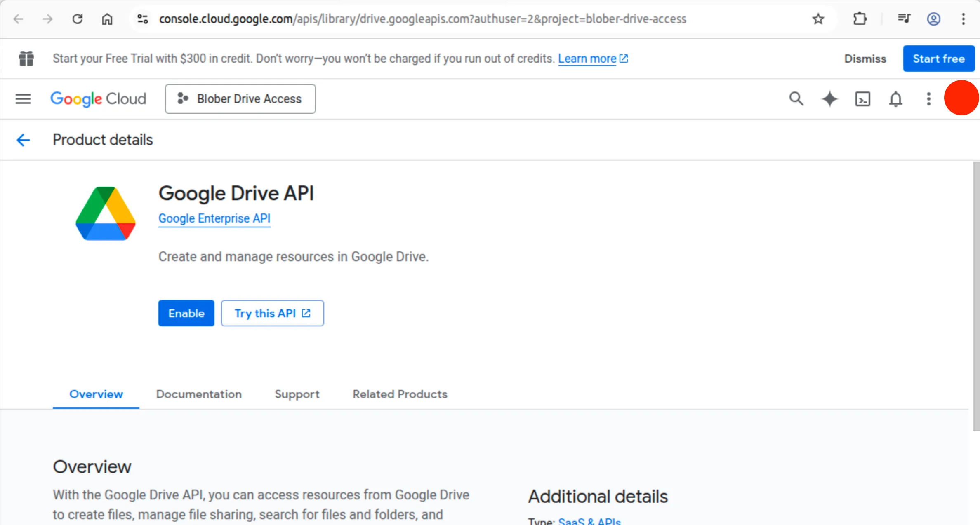The image size is (980, 525).
Task: Click the Google Enterprise API link
Action: coord(214,218)
